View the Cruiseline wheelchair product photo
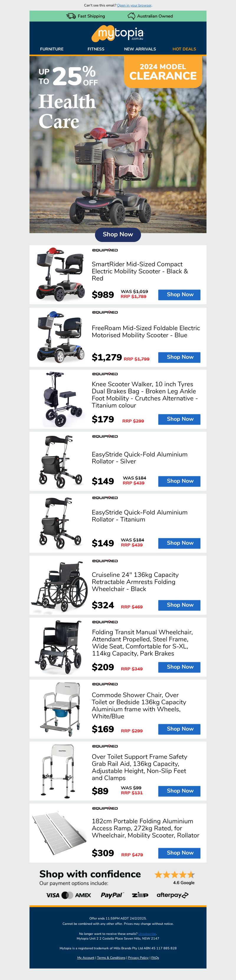Viewport: 236px width, 980px height. tap(60, 585)
